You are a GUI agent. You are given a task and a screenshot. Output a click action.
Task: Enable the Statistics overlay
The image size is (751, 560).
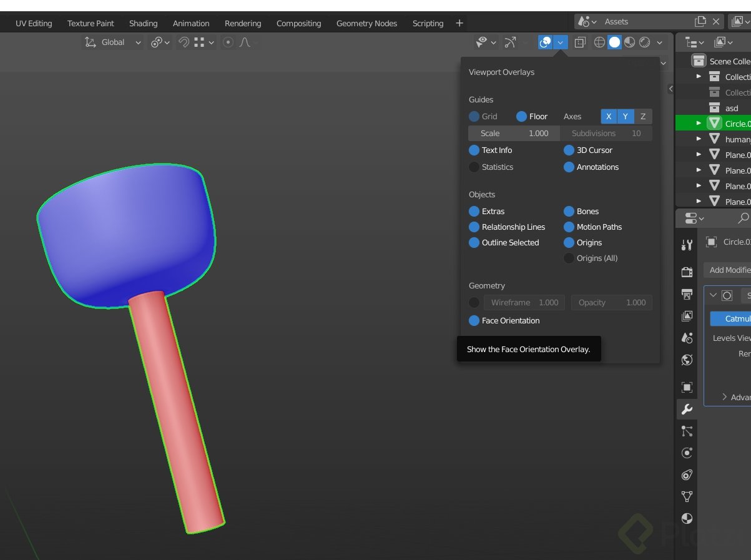click(x=474, y=167)
